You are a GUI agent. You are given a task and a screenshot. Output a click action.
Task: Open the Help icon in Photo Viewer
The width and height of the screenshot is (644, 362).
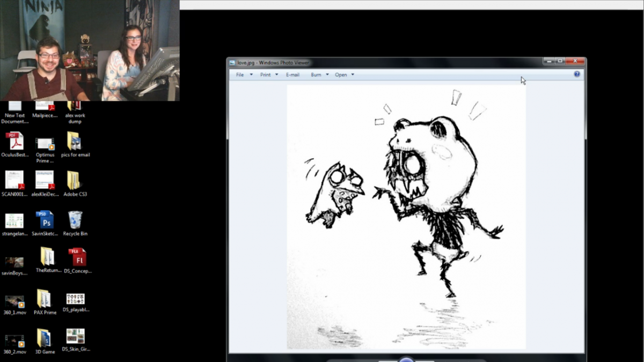(x=577, y=75)
